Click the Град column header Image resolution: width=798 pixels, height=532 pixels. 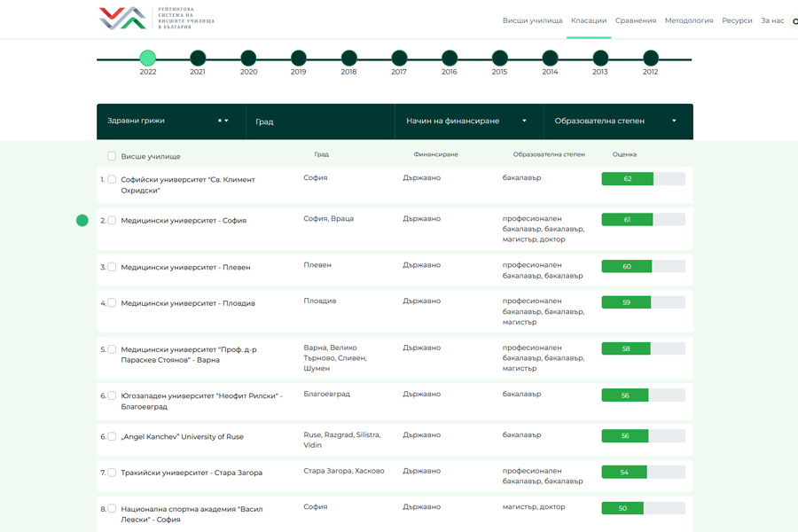point(321,154)
